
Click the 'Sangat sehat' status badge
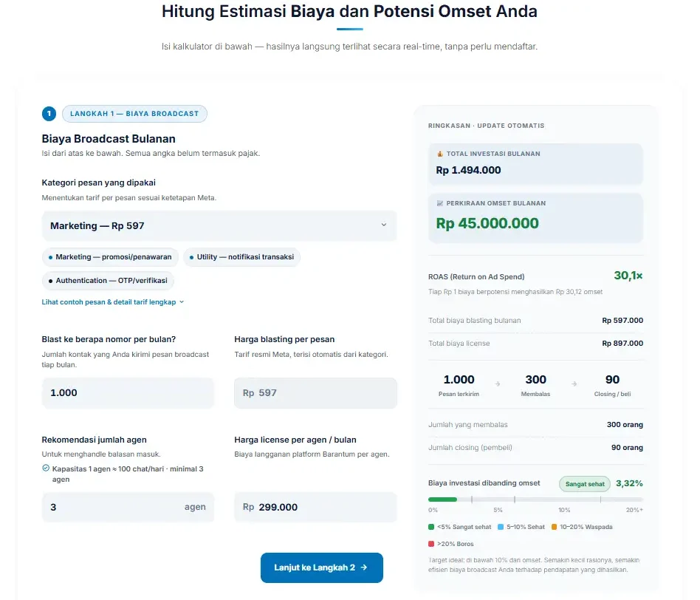coord(585,484)
